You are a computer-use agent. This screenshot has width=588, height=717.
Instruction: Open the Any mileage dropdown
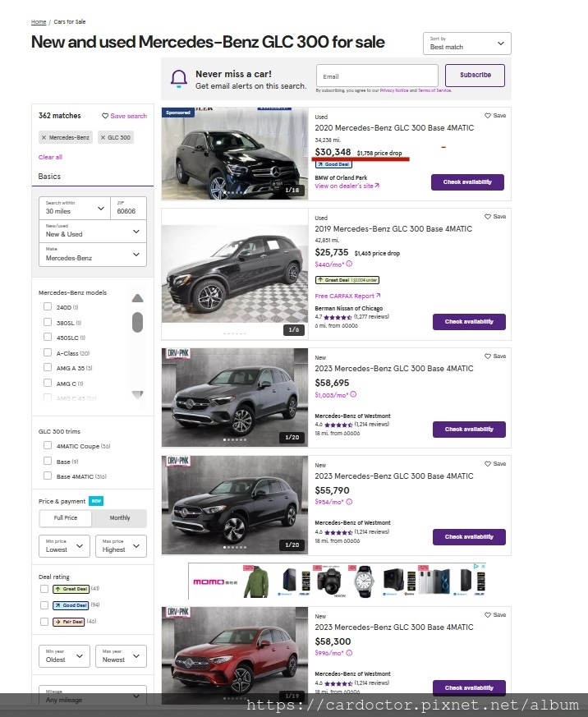point(93,696)
